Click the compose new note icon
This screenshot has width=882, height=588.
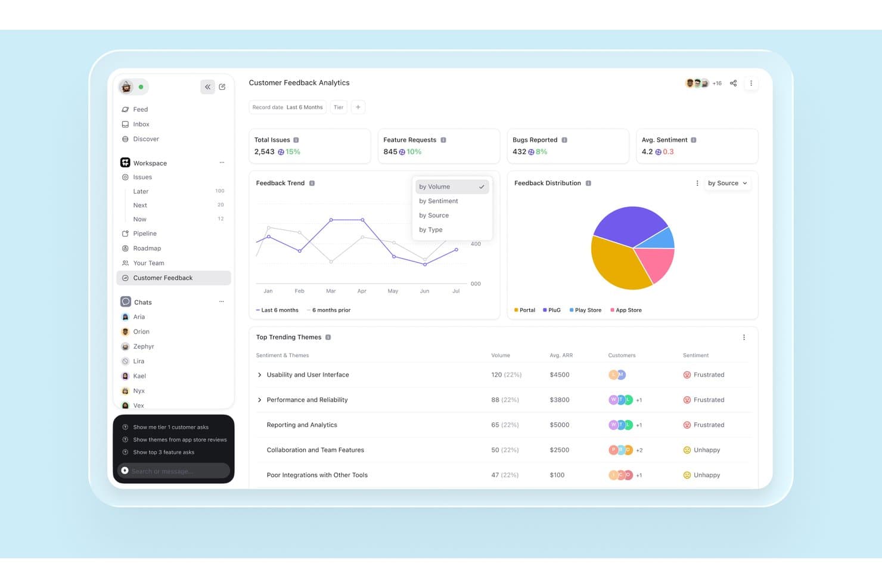222,87
